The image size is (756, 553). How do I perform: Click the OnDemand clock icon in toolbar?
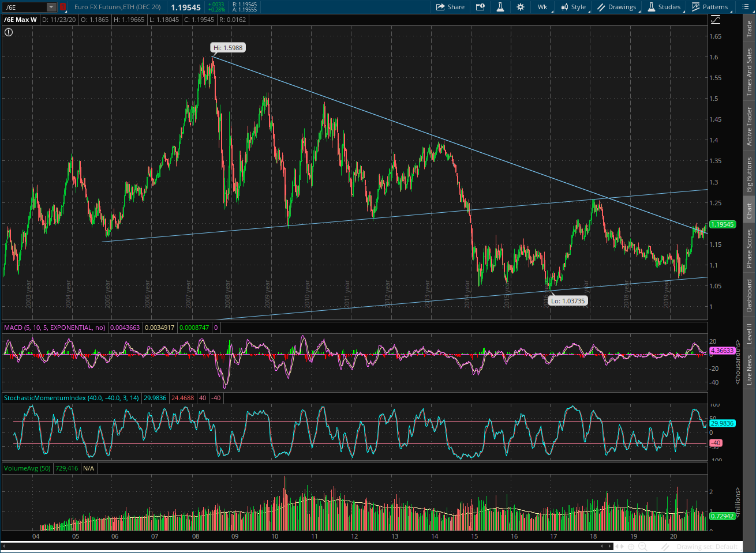click(480, 7)
